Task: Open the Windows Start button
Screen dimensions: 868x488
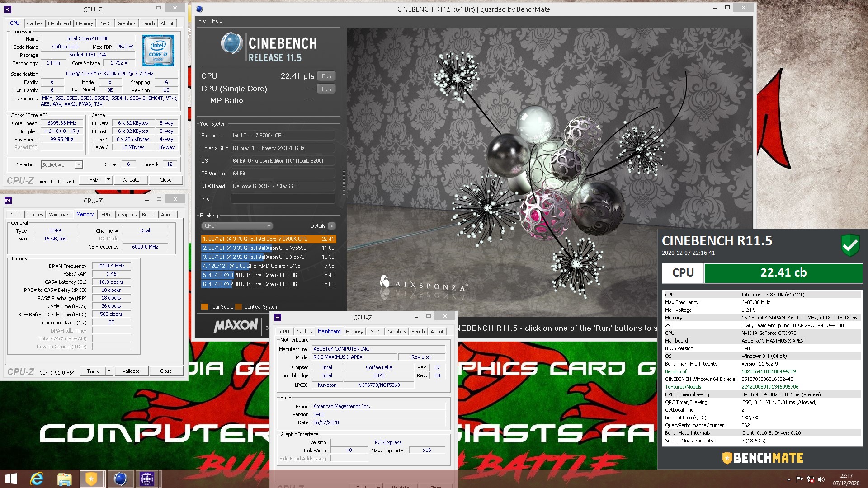Action: pos(11,479)
